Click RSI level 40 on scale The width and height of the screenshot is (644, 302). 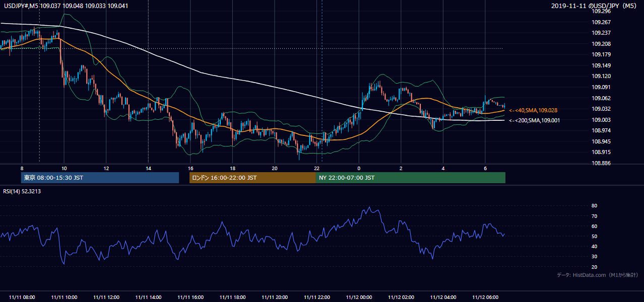[x=595, y=246]
